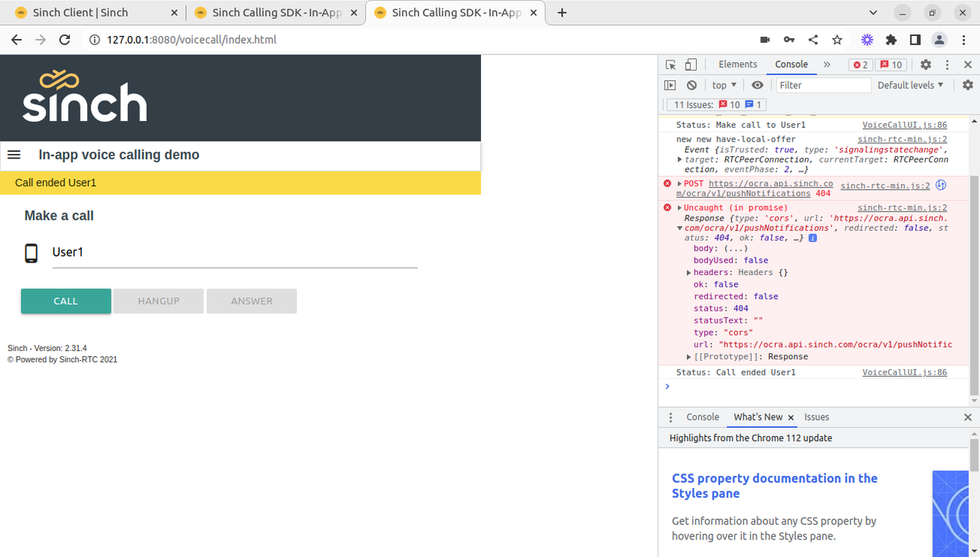Open the hamburger navigation menu
The height and width of the screenshot is (557, 980).
pyautogui.click(x=14, y=155)
